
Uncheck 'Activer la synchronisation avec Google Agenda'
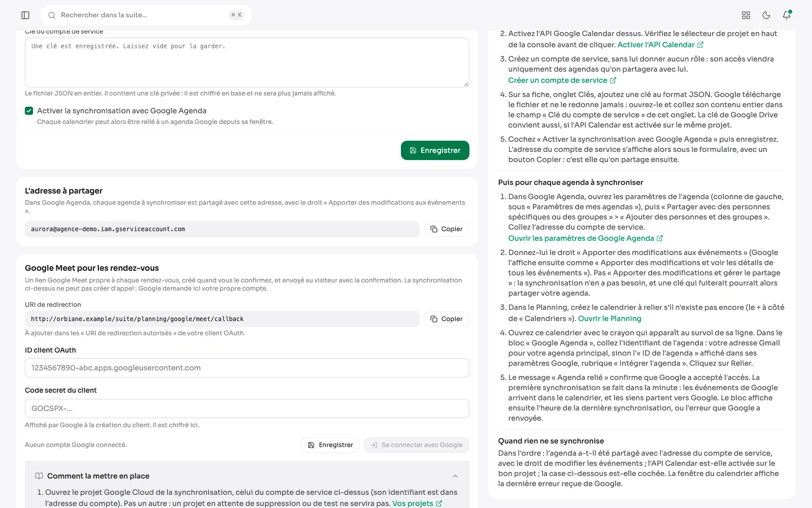pyautogui.click(x=29, y=111)
